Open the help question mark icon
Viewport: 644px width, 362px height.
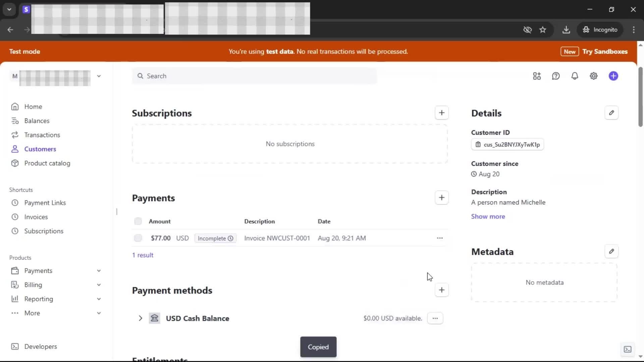tap(555, 76)
